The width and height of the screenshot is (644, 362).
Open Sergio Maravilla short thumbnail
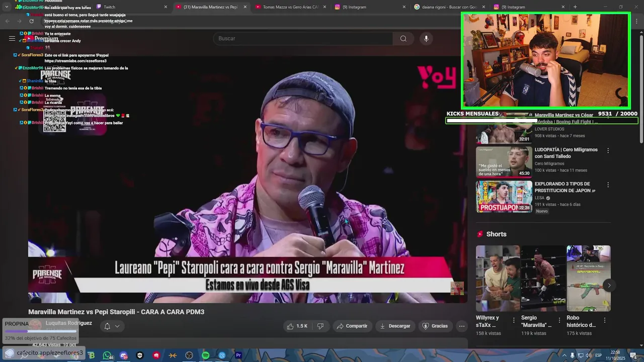543,279
